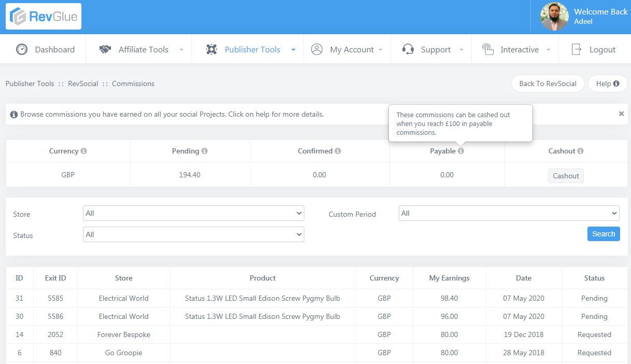Go back via Back To RevSocial button
Viewport: 631px width, 364px height.
point(548,83)
